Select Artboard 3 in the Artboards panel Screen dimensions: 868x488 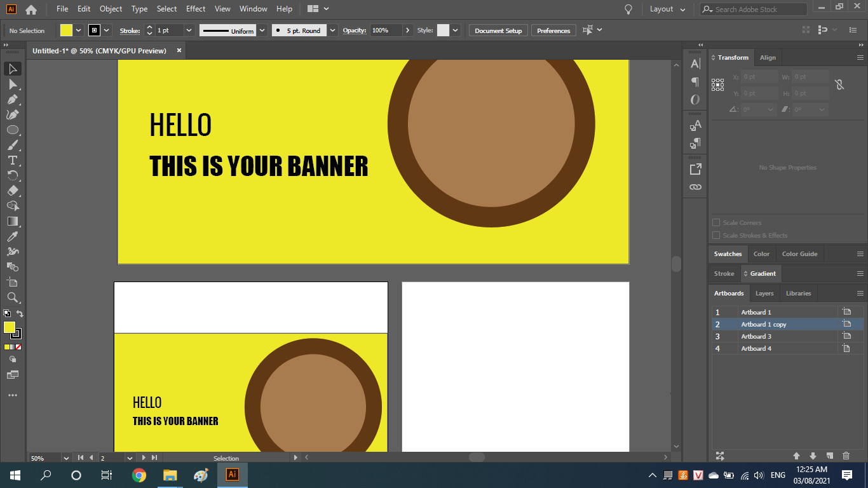click(788, 336)
